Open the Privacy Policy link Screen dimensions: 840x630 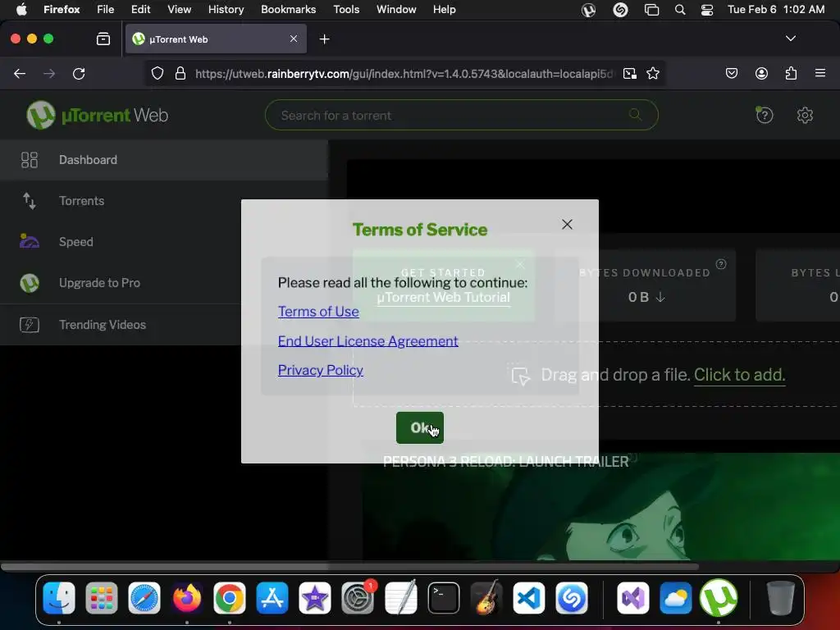[x=321, y=370]
